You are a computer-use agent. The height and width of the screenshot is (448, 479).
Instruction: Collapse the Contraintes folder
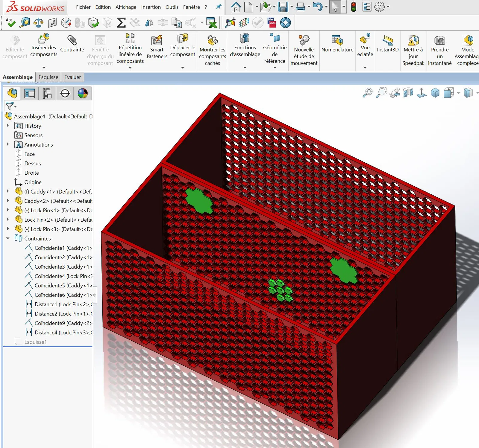(x=8, y=238)
